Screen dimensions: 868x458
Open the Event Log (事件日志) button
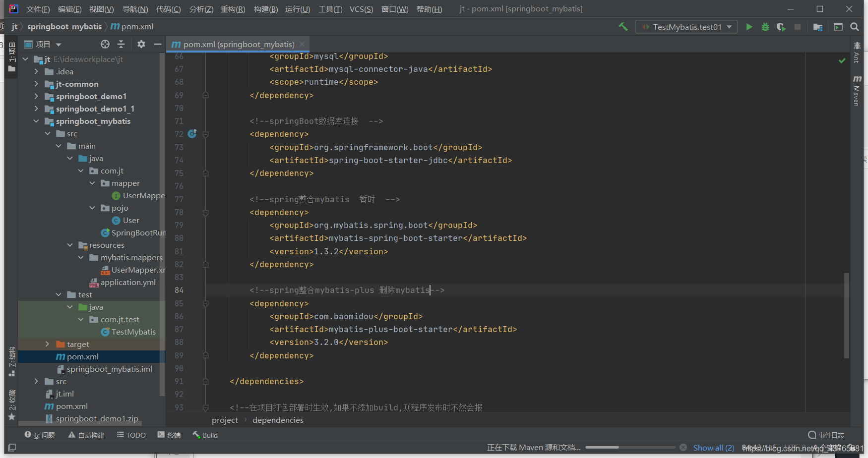tap(826, 435)
